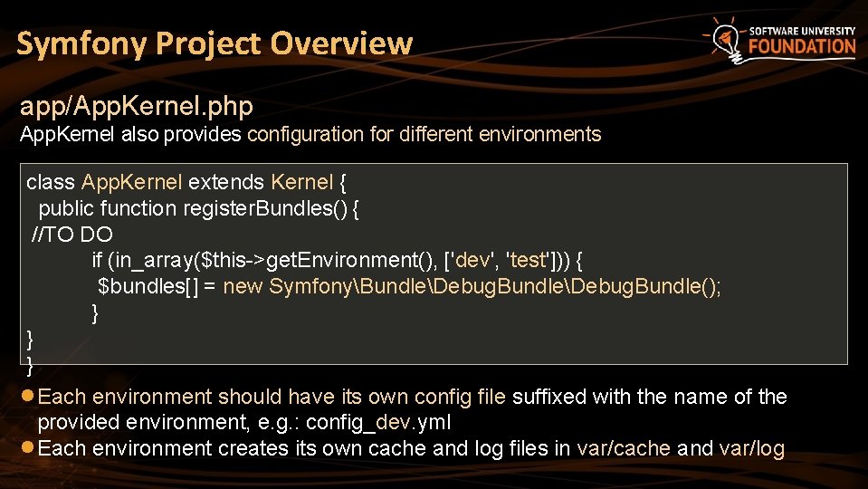The width and height of the screenshot is (868, 489).
Task: Click 'configuration for different environments' highlighted text
Action: (424, 134)
